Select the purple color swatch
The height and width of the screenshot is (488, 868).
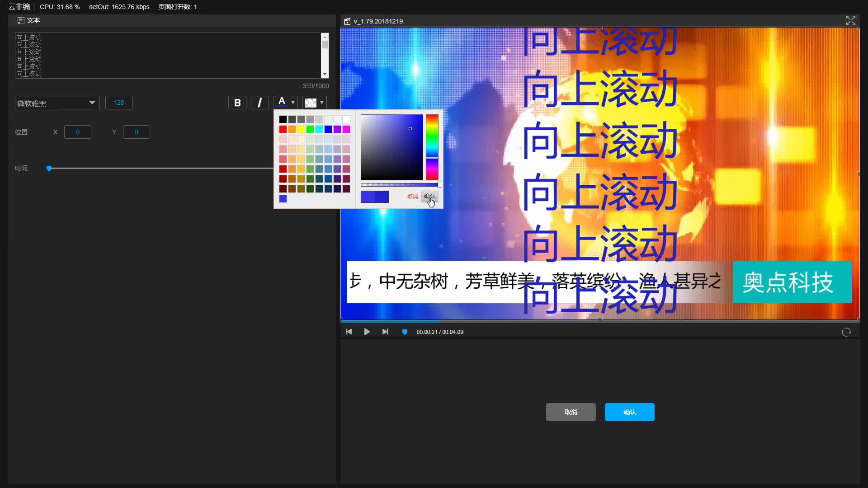click(x=337, y=129)
